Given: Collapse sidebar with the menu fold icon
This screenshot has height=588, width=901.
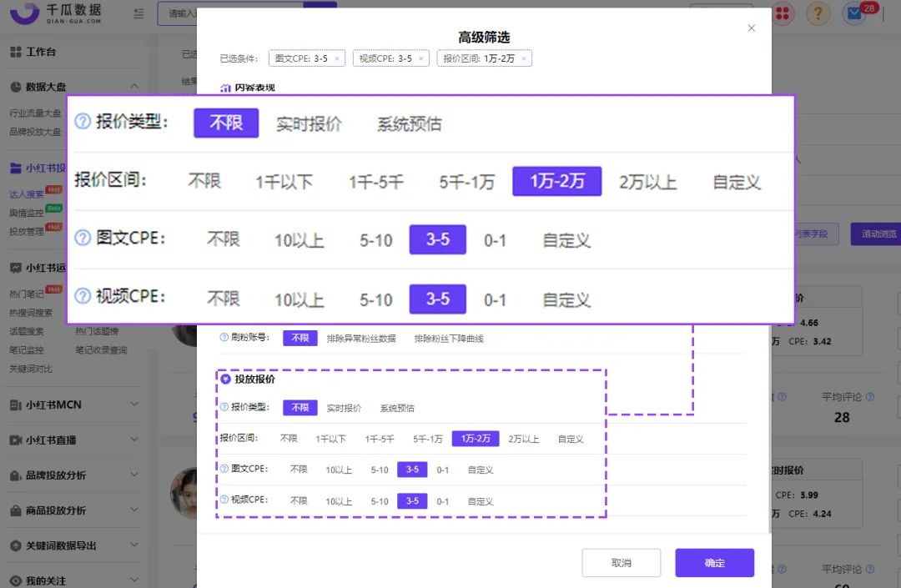Looking at the screenshot, I should [x=138, y=13].
